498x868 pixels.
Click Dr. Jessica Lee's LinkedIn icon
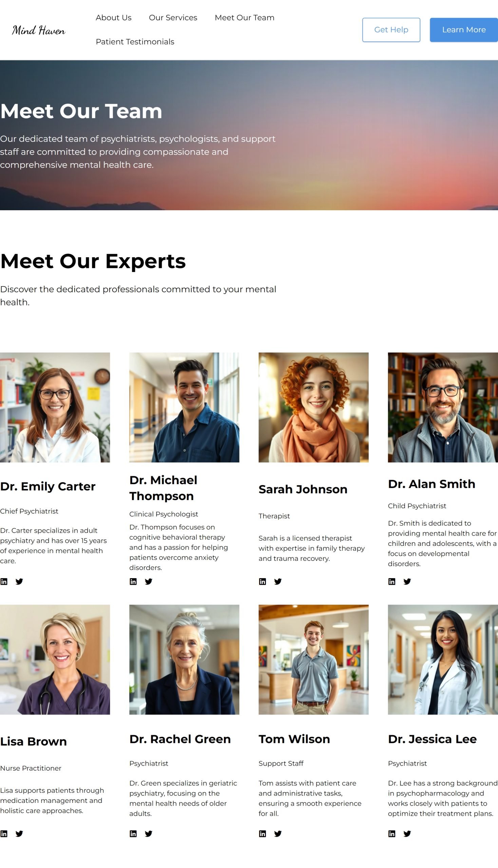391,834
